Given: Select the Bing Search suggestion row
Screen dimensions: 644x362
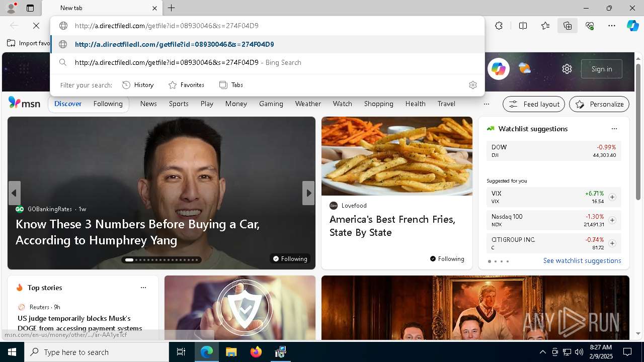Looking at the screenshot, I should click(267, 62).
